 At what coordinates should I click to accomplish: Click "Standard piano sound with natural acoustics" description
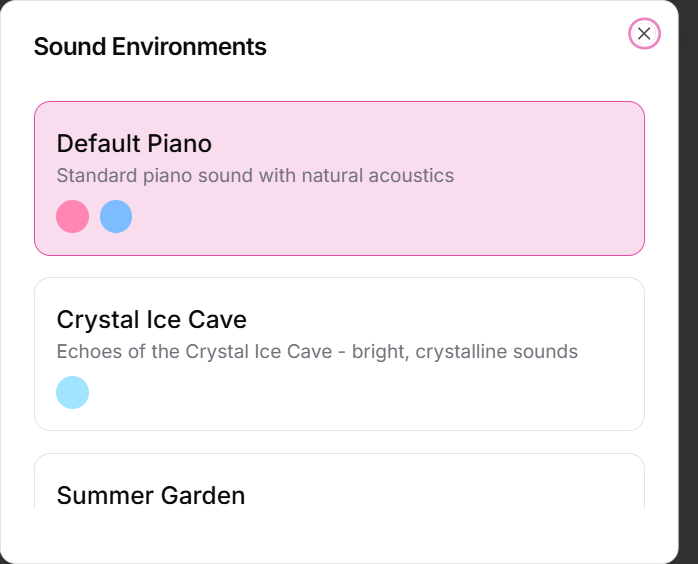click(255, 176)
